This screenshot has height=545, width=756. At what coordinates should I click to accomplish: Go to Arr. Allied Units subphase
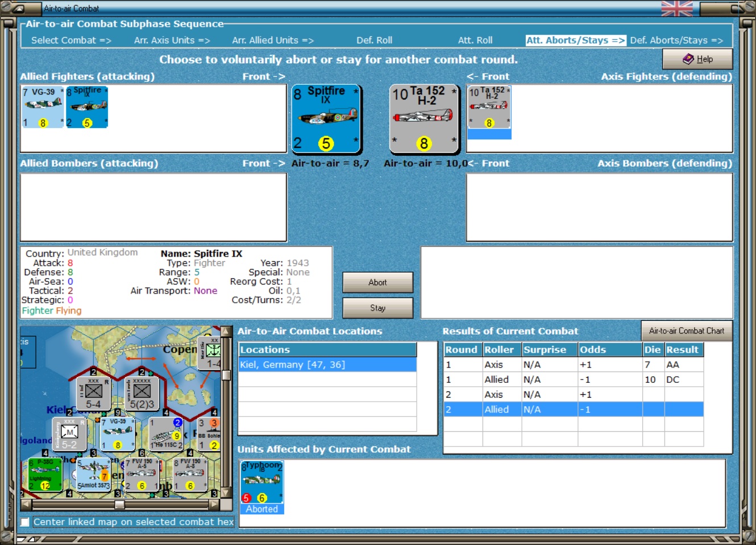coord(273,40)
